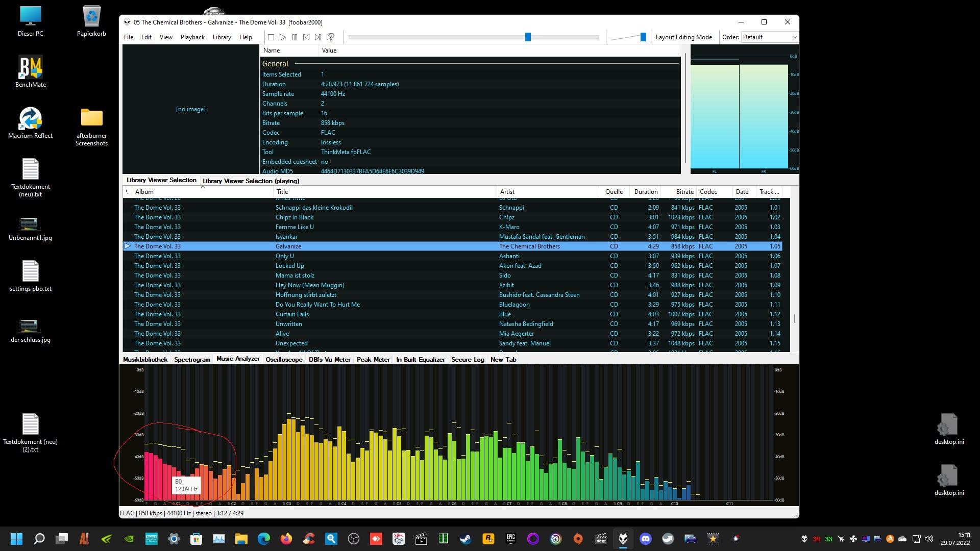Sort playlist by Title column header
This screenshot has height=551, width=980.
point(385,192)
